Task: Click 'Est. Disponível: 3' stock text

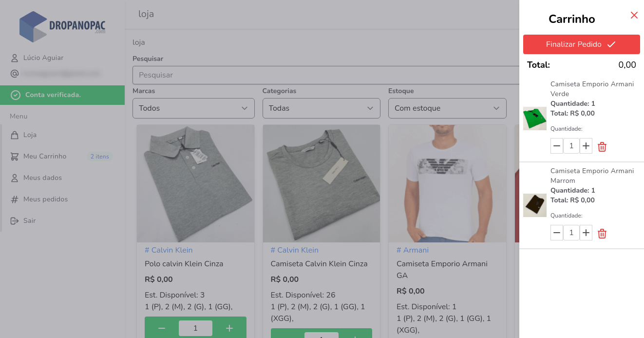Action: click(x=175, y=295)
